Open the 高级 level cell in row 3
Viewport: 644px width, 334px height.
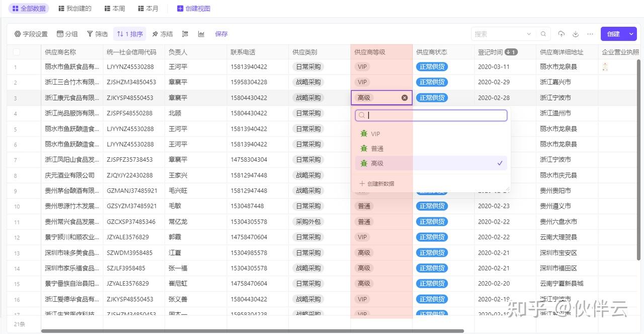381,98
